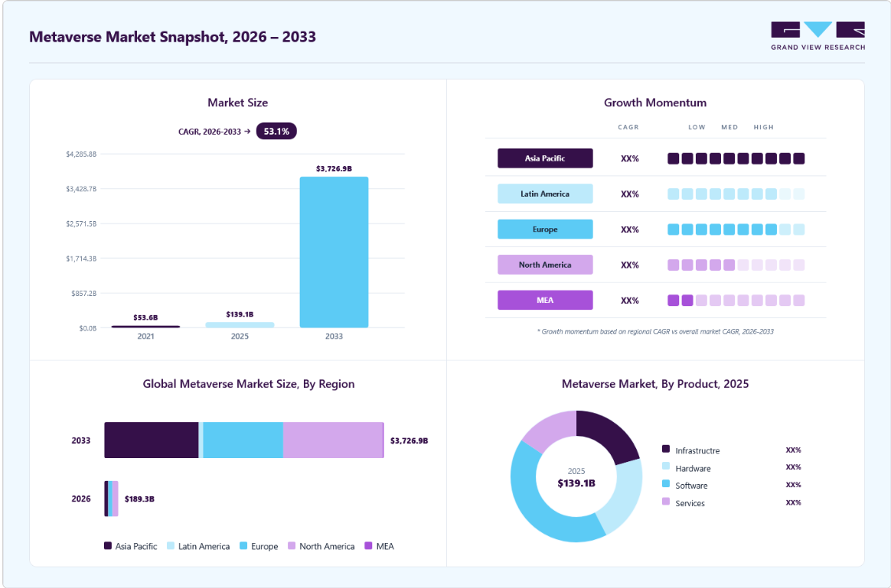The image size is (891, 588).
Task: Select the purple MEA region label button
Action: [x=545, y=300]
